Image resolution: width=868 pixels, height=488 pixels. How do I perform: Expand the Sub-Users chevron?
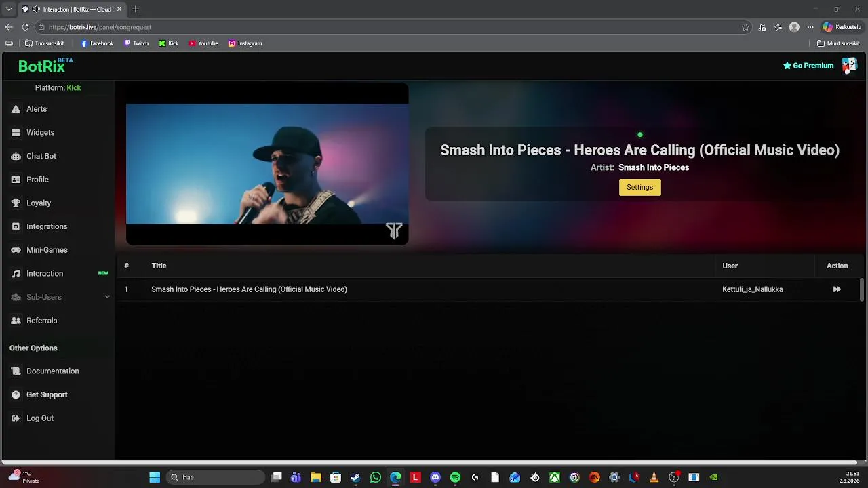point(107,297)
